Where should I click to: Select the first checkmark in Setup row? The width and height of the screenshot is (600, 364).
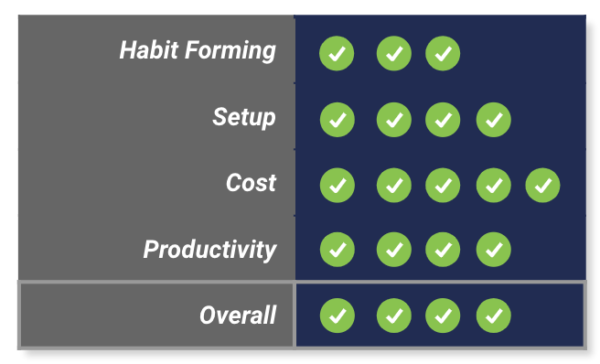(337, 120)
